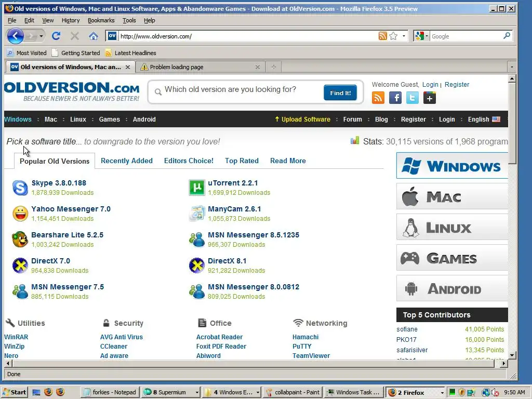Open the Games platform banner
This screenshot has height=399, width=532.
click(452, 258)
